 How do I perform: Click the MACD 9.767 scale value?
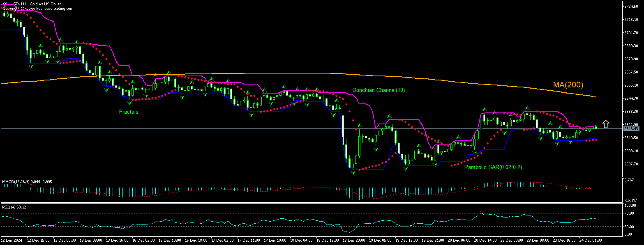(x=629, y=180)
